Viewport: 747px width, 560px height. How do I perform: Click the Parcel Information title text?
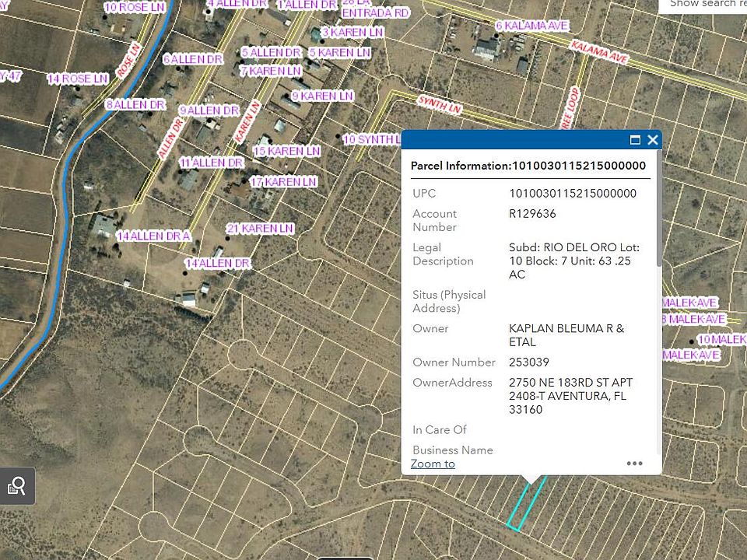pos(528,166)
